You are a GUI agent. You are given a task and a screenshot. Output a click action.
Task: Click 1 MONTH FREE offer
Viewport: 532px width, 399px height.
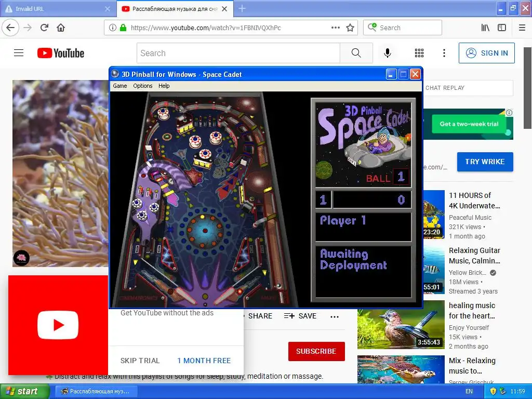pos(204,361)
